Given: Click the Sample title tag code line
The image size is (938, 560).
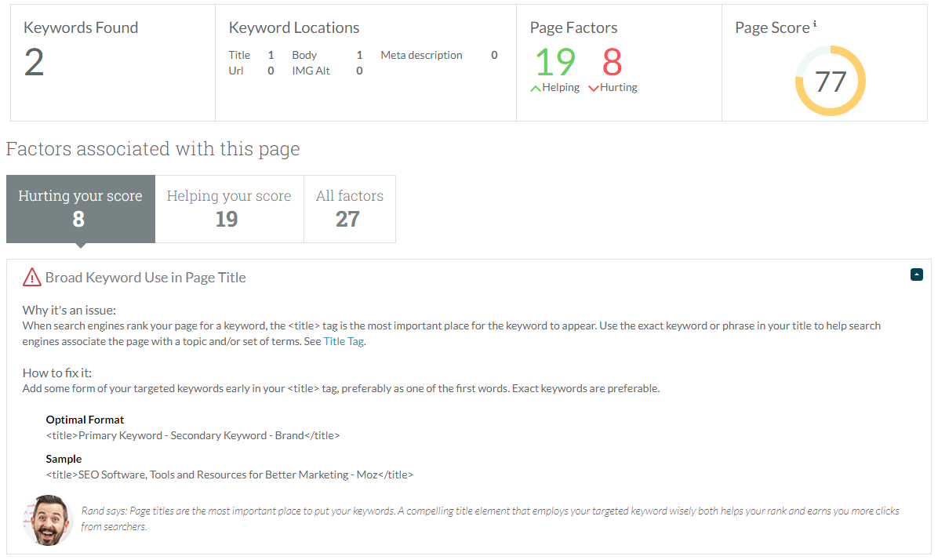Looking at the screenshot, I should [x=229, y=475].
